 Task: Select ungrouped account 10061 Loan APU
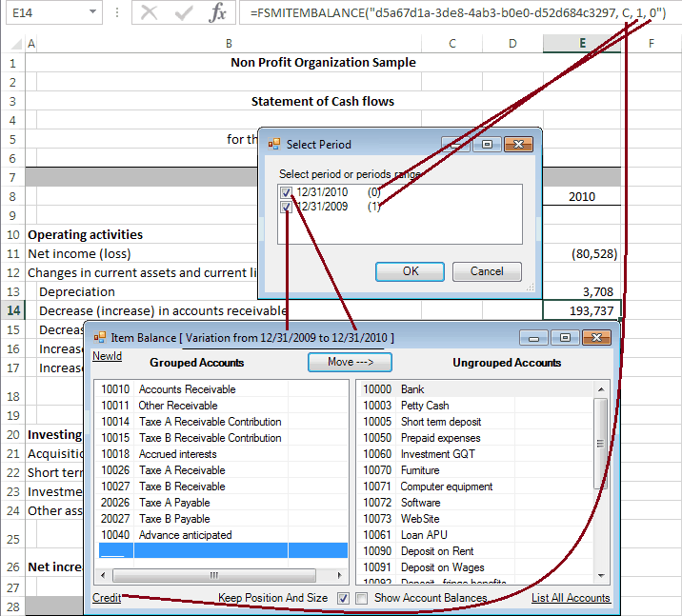(x=476, y=535)
